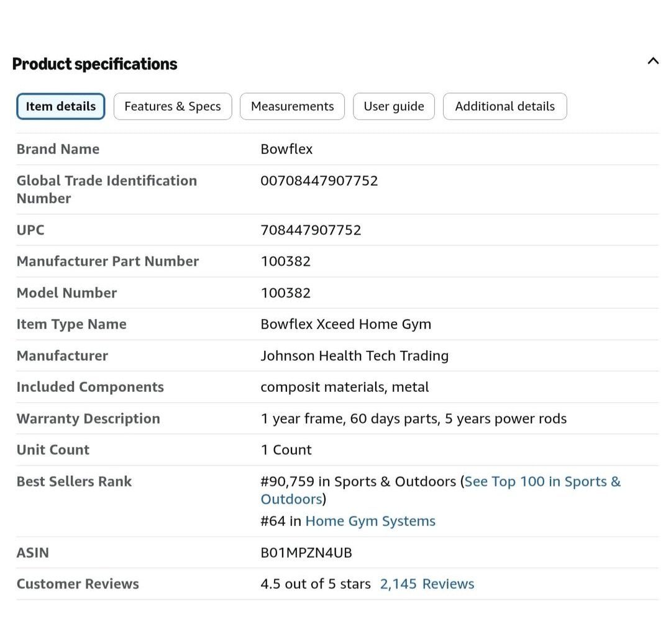This screenshot has height=644, width=671.
Task: Click the Global Trade Identification Number label
Action: (107, 189)
